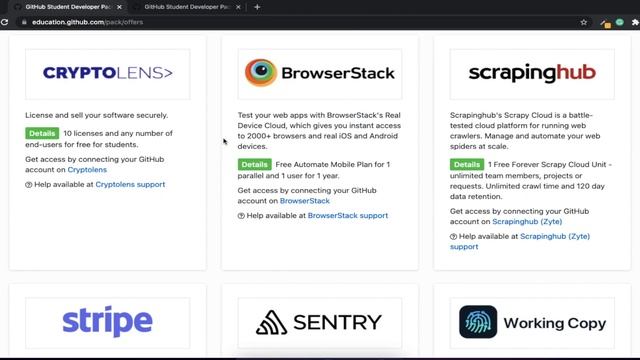Click the help question icon in Cryptolens card
The height and width of the screenshot is (360, 640).
click(29, 185)
